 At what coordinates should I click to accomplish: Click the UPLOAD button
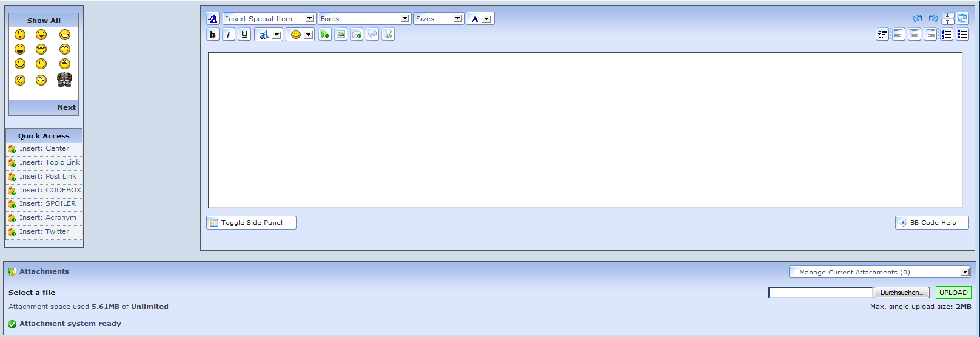[953, 293]
